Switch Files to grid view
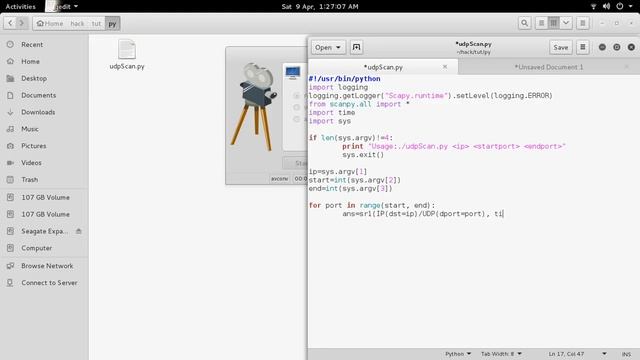The height and width of the screenshot is (360, 640). [x=553, y=23]
